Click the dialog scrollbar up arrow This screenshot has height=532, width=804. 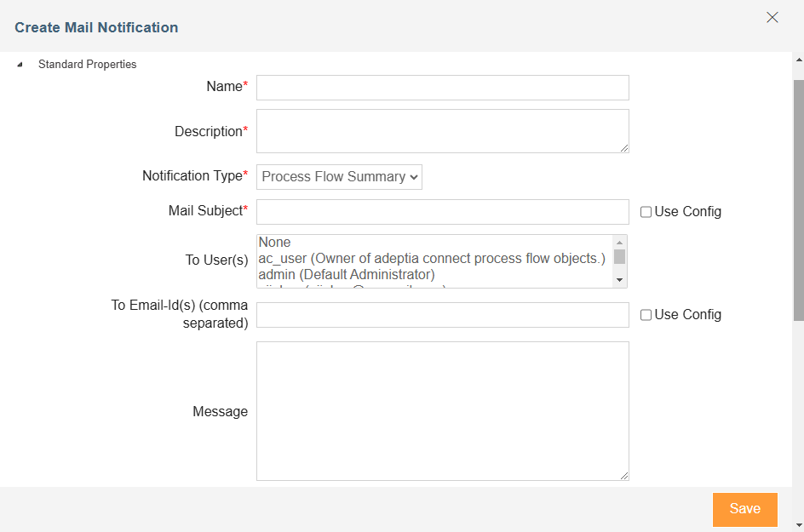point(798,60)
